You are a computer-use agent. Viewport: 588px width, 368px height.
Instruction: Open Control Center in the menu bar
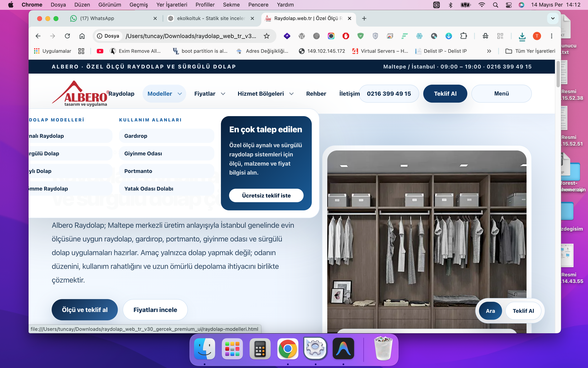click(509, 5)
